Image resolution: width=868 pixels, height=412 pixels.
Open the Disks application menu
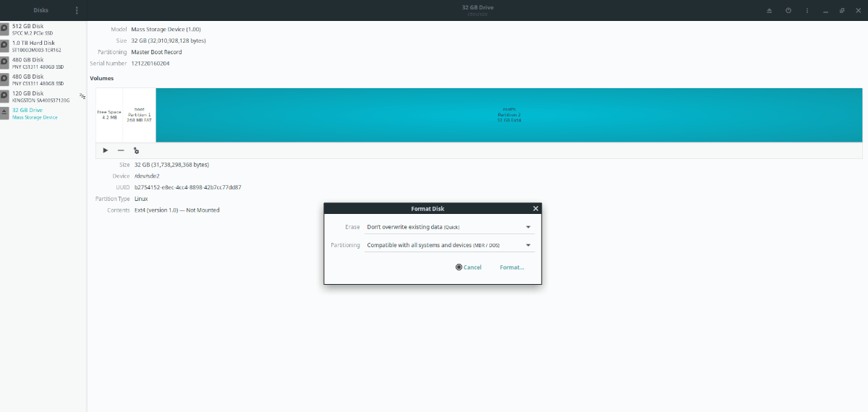pos(77,10)
